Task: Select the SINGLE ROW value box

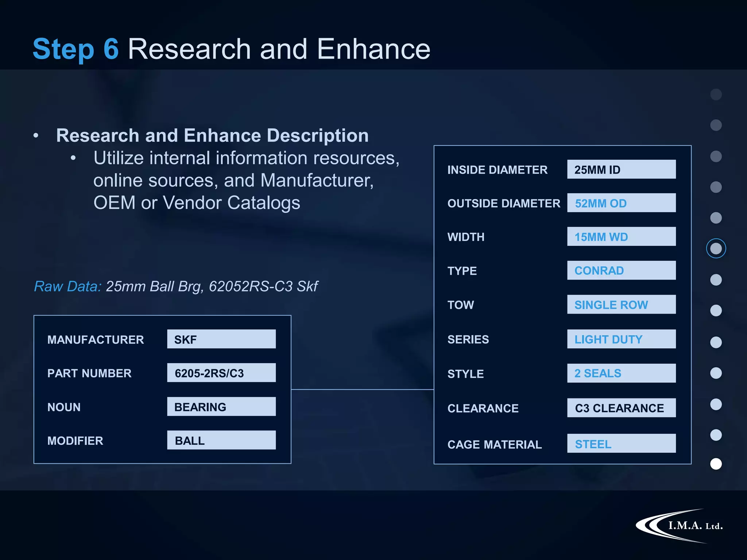Action: pos(621,304)
